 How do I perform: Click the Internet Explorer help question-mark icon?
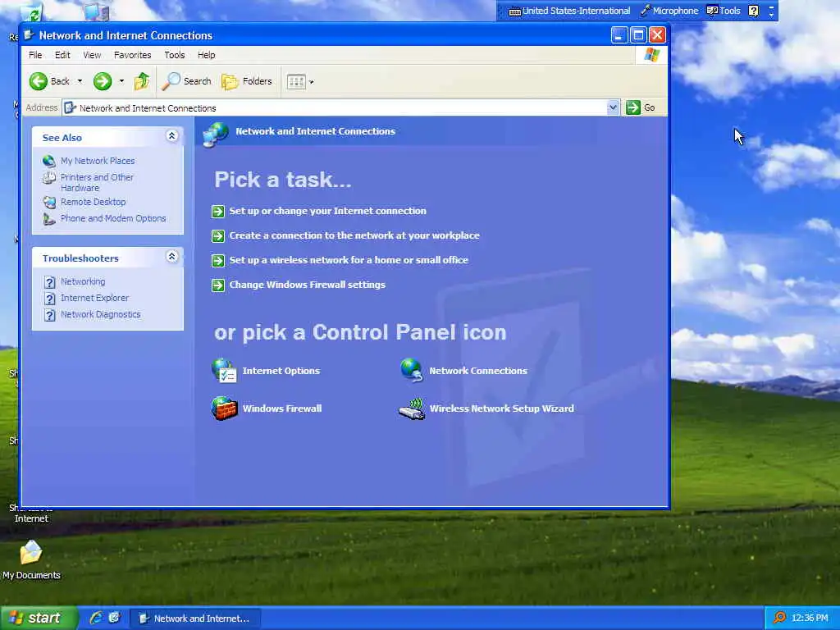50,299
